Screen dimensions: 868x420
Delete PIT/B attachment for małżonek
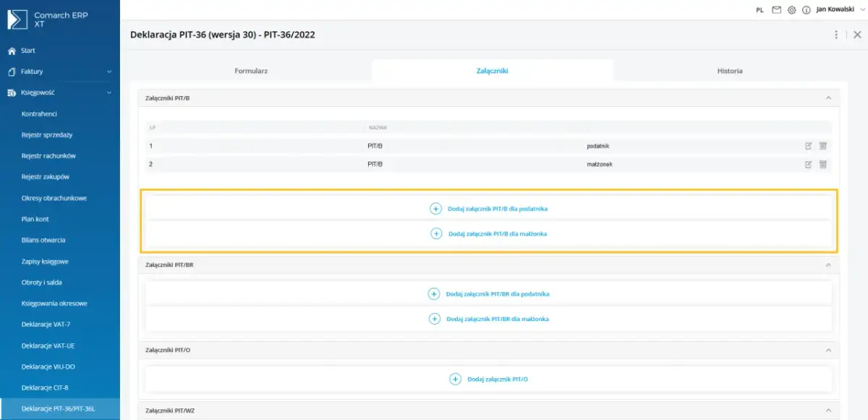(822, 164)
